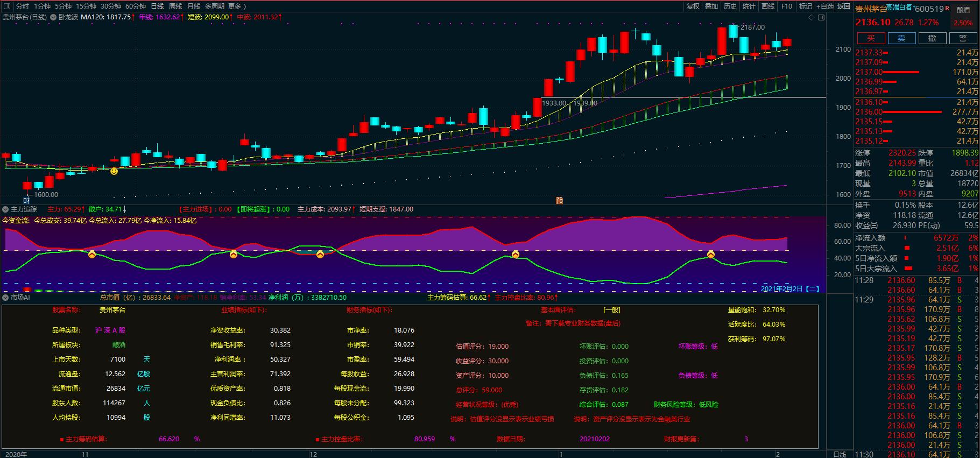Select the 5分钟 period tab
980x458 pixels.
[63, 6]
